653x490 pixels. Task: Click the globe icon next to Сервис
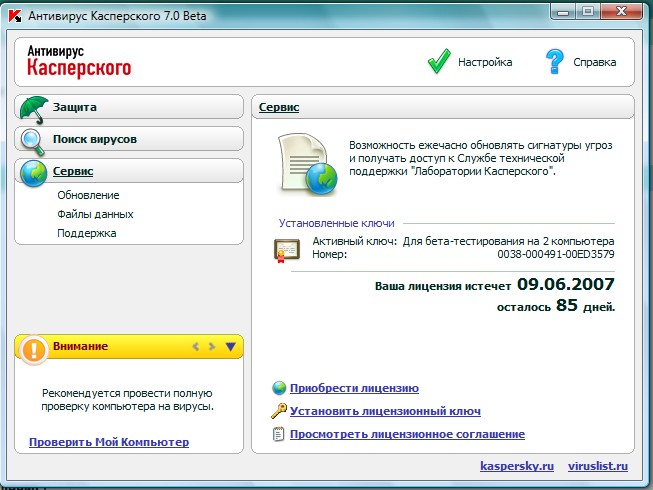[33, 174]
